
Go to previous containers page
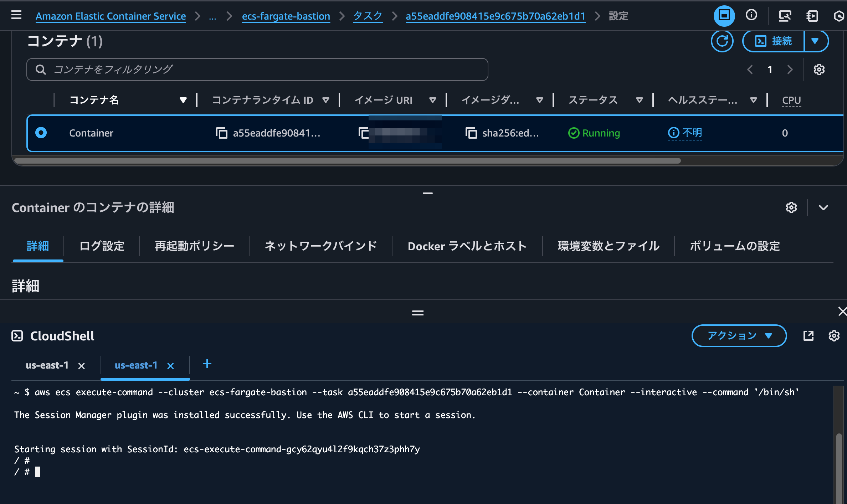[750, 70]
